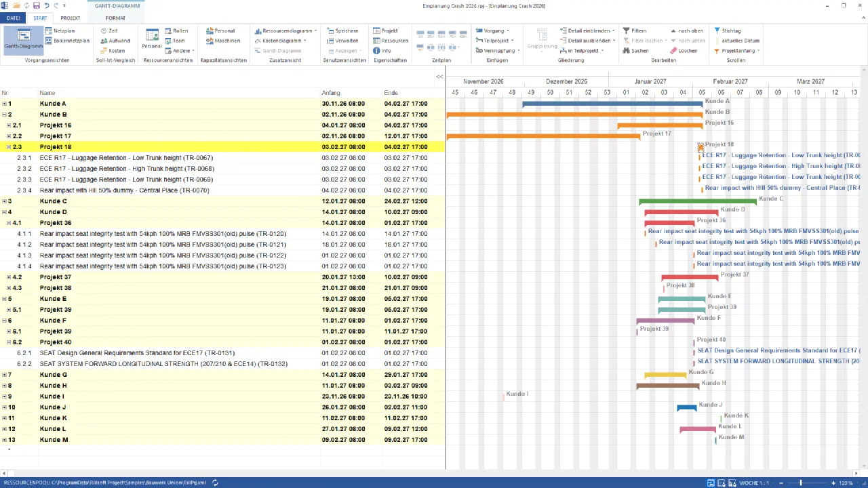Image resolution: width=868 pixels, height=488 pixels.
Task: Open the large Personal resource view
Action: [151, 39]
